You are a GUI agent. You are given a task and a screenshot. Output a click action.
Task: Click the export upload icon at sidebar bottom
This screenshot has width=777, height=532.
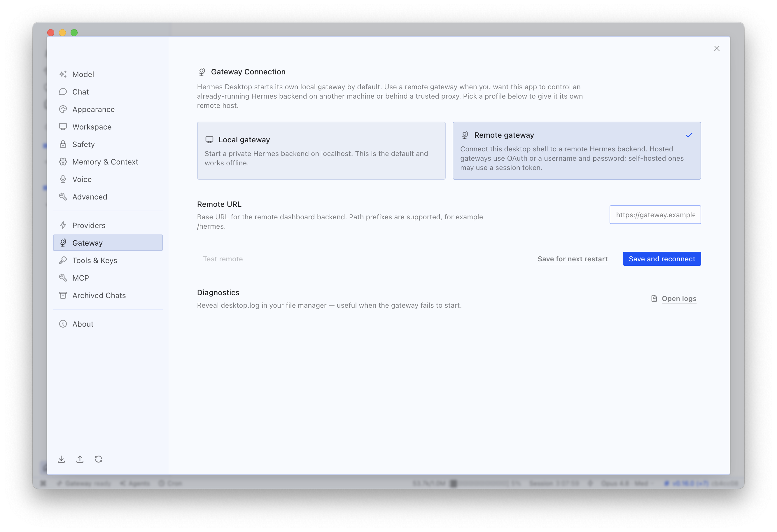[80, 459]
